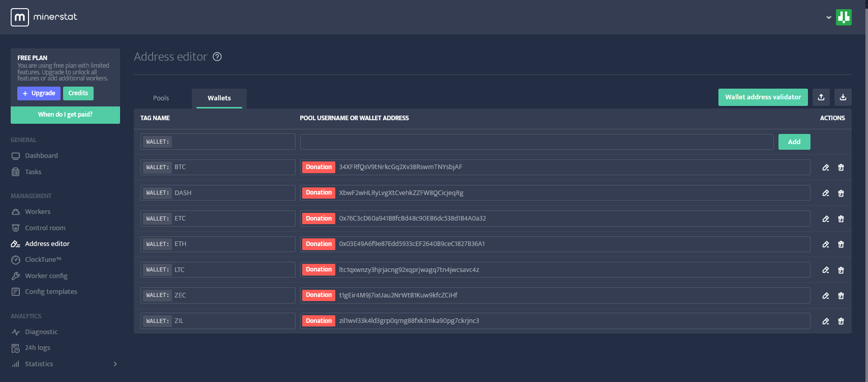Click the minerstat logo

[x=44, y=17]
